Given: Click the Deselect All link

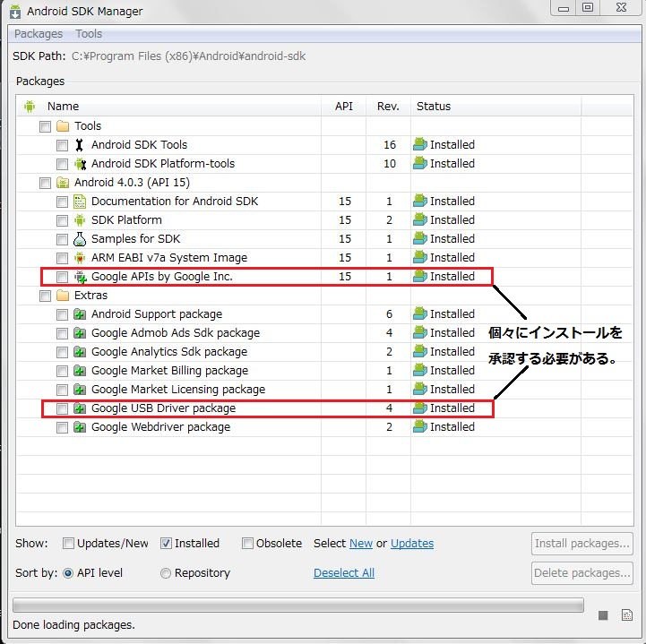Looking at the screenshot, I should coord(344,573).
